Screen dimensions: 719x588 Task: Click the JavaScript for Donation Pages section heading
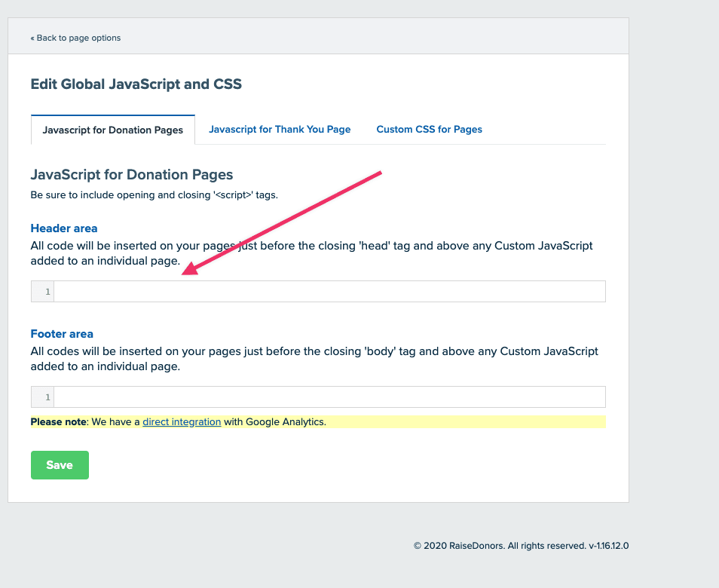132,175
